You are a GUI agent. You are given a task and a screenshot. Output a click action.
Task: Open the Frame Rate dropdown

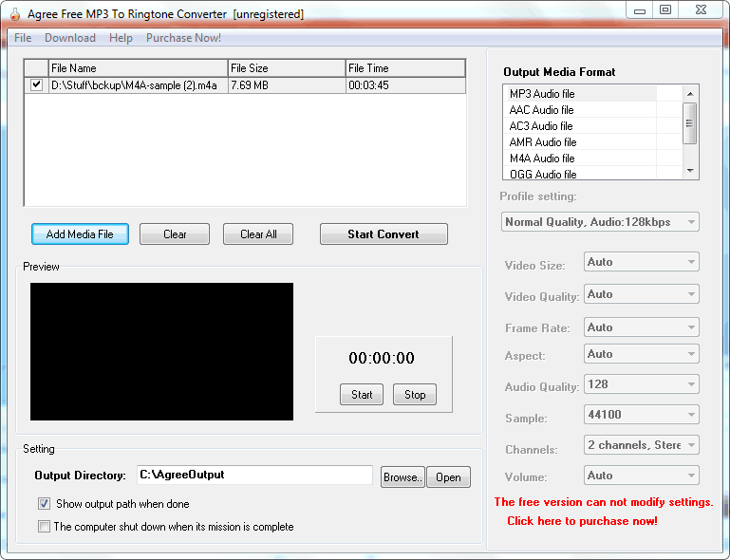[x=642, y=327]
